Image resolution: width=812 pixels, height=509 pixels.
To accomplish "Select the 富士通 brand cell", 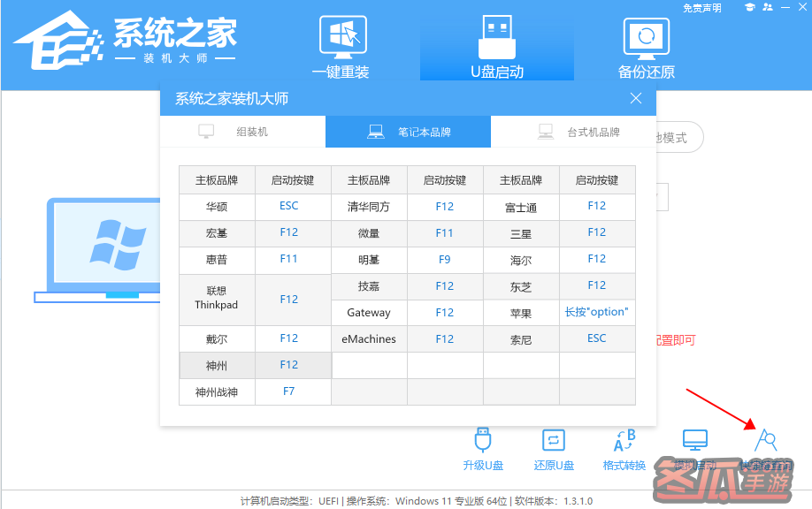I will click(521, 208).
